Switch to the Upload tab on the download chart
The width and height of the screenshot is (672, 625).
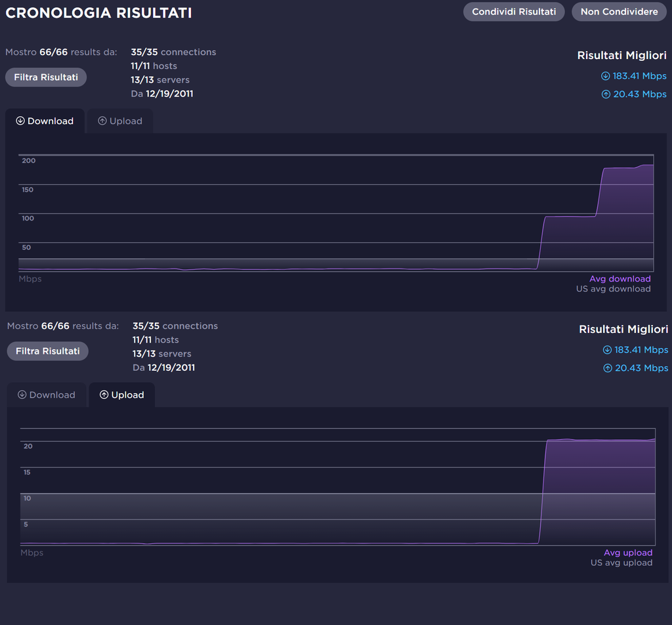[x=120, y=121]
